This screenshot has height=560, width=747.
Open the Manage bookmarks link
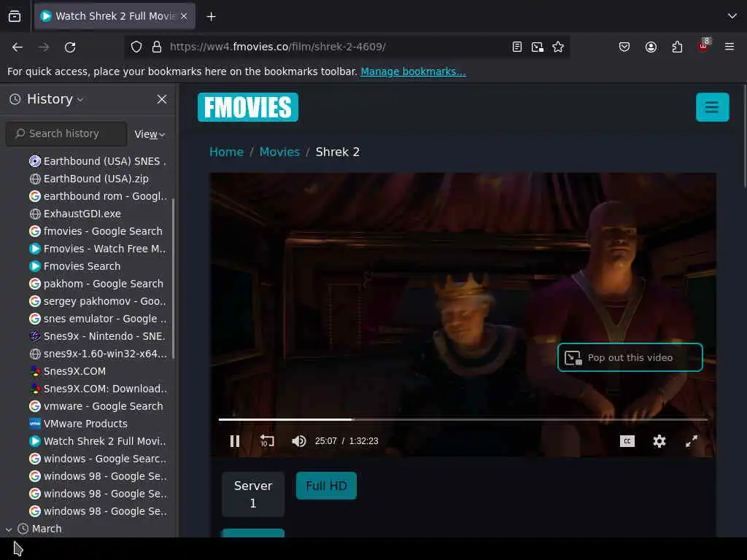pos(413,71)
